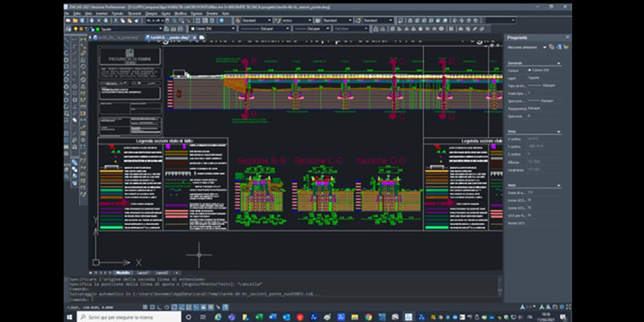Image resolution: width=644 pixels, height=322 pixels.
Task: Toggle Object Snap Tracking in the status bar
Action: 181,307
